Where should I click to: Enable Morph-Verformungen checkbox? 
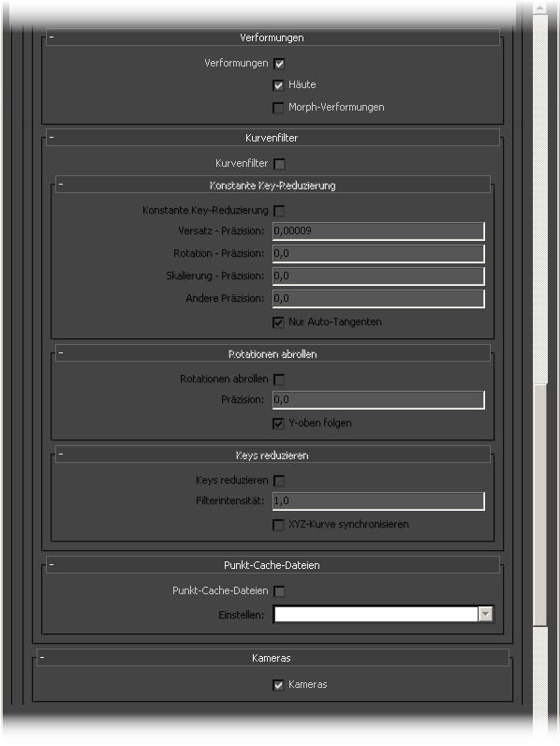tap(278, 108)
